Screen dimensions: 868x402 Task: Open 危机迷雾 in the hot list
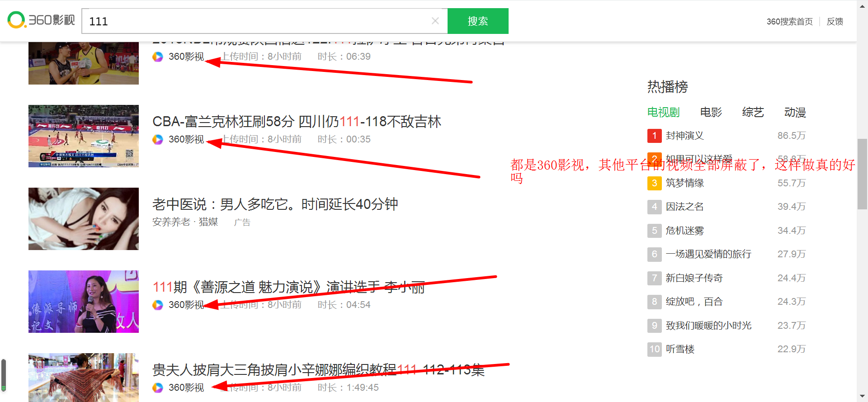point(684,231)
